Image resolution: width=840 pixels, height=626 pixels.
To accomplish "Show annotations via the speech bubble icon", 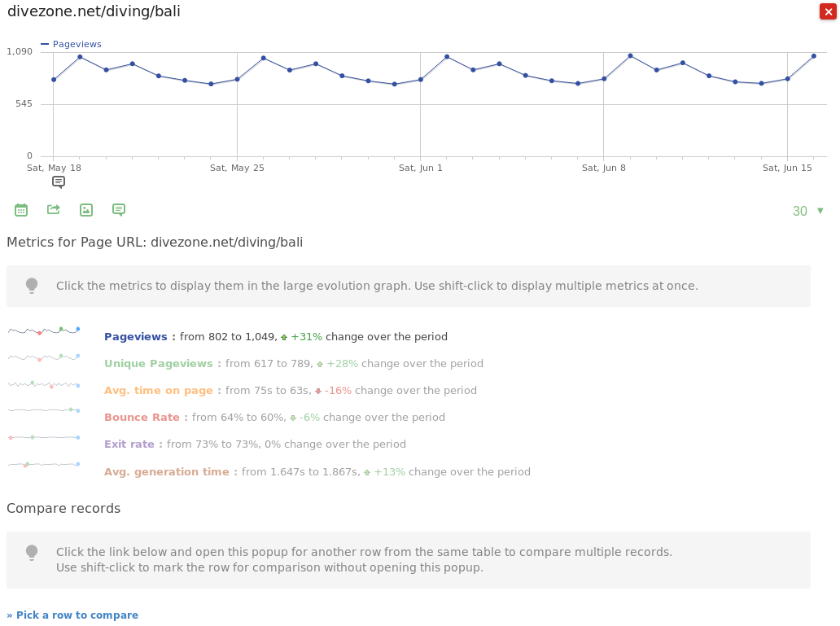I will pyautogui.click(x=119, y=209).
